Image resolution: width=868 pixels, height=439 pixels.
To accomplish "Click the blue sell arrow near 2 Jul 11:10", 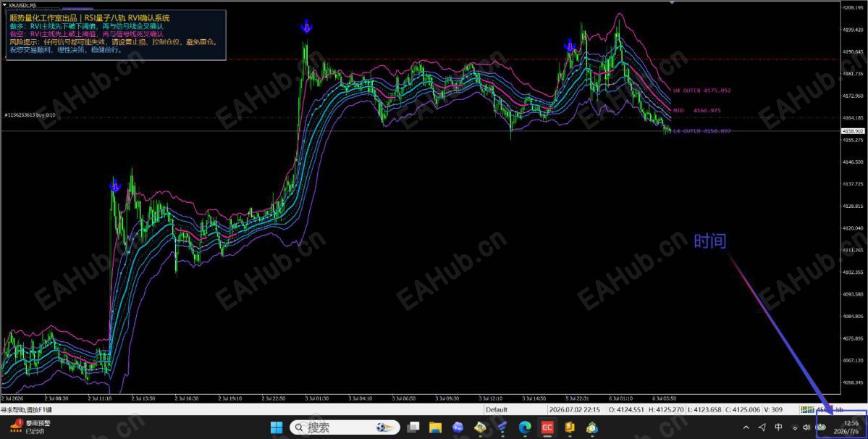I will pyautogui.click(x=114, y=185).
